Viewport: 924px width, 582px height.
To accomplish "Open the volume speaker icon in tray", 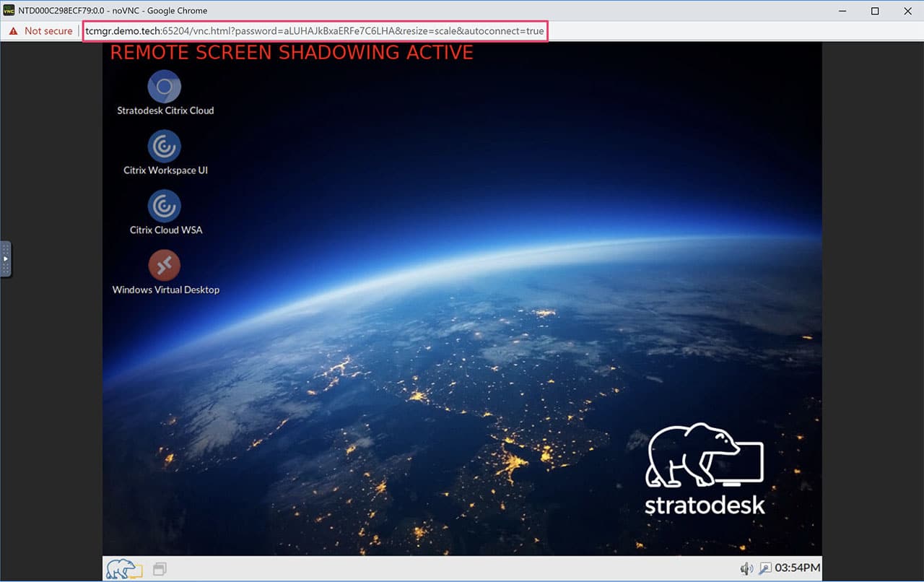I will [x=746, y=569].
